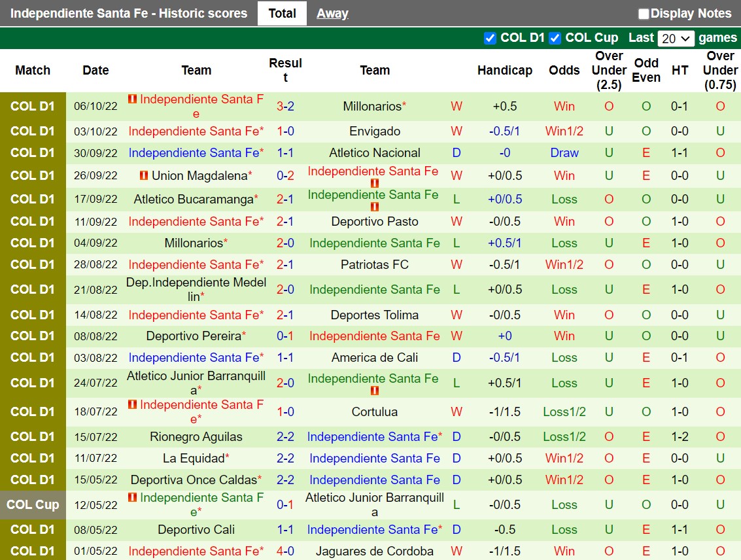Click the Date column header
The image size is (741, 560).
95,70
